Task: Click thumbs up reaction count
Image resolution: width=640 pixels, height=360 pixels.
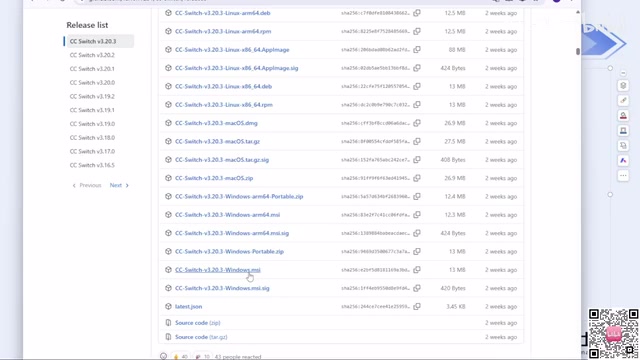Action: [180, 356]
